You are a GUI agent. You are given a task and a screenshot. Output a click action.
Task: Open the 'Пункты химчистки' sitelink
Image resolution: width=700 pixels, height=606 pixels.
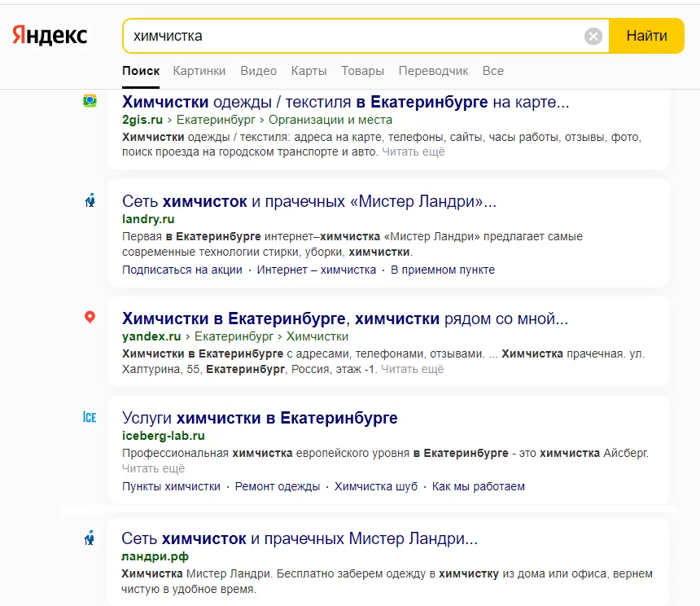[x=171, y=486]
